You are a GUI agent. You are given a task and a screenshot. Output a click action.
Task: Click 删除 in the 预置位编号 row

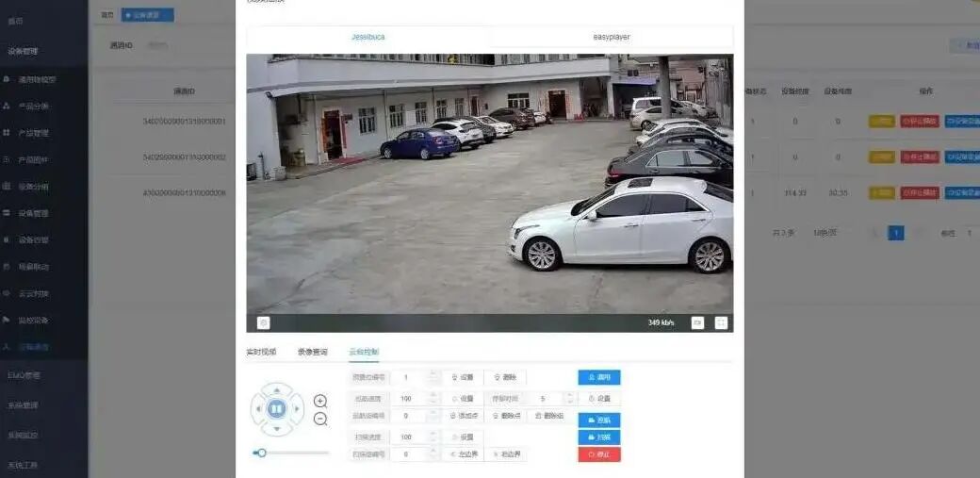click(x=505, y=377)
